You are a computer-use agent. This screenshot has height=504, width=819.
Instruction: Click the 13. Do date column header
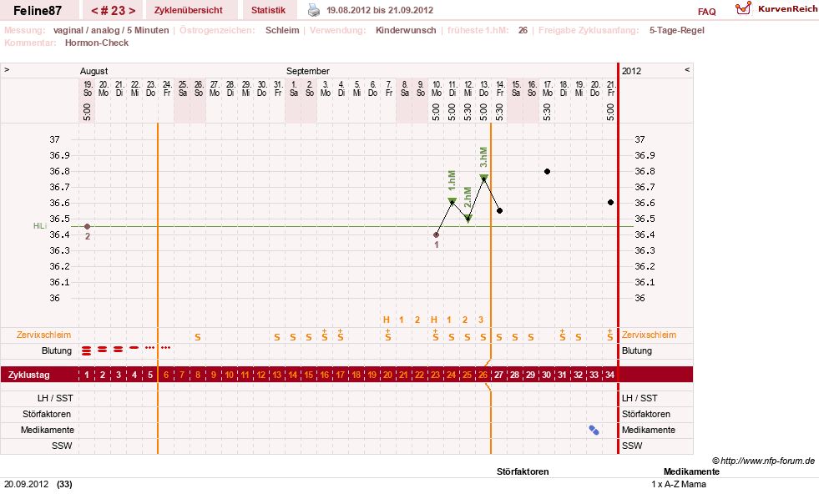484,88
